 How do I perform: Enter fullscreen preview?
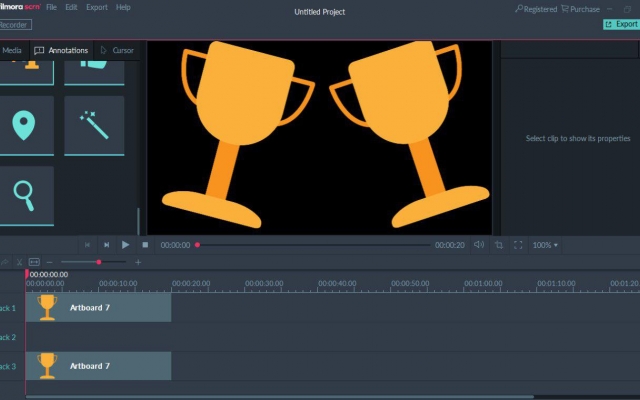click(x=518, y=245)
